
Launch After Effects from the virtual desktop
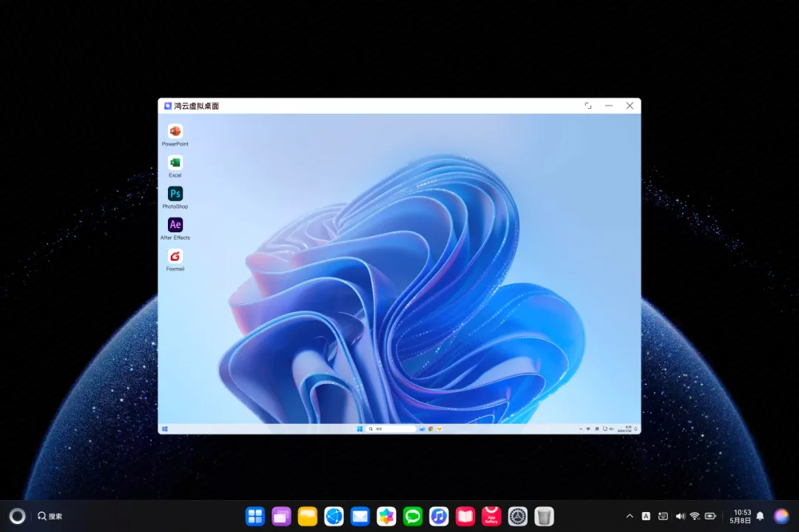pyautogui.click(x=175, y=229)
